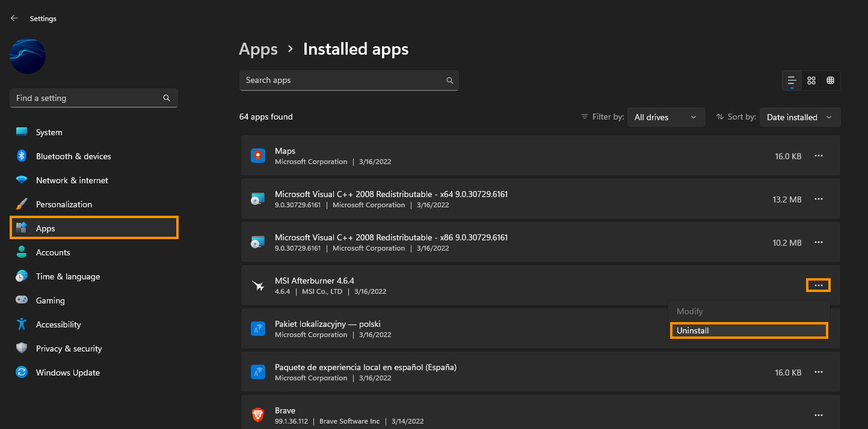Open the user profile picture
The width and height of the screenshot is (868, 429).
pyautogui.click(x=28, y=56)
